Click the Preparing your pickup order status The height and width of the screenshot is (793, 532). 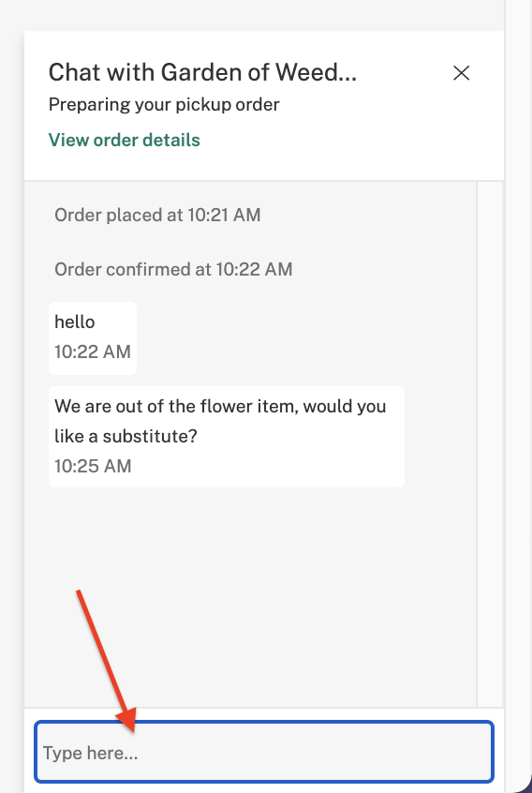click(164, 105)
